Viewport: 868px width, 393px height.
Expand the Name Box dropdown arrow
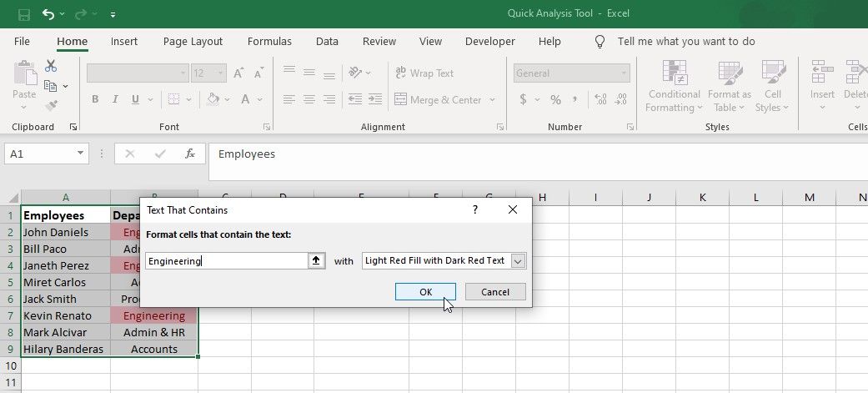tap(80, 154)
